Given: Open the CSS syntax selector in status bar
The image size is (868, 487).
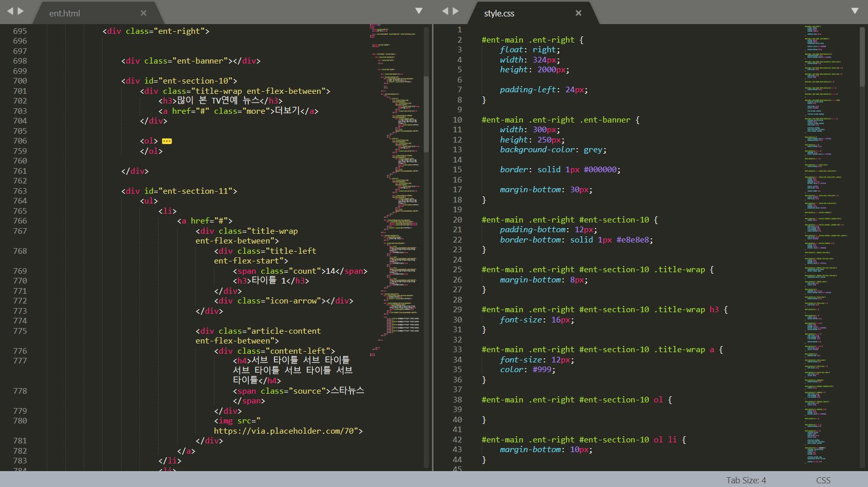Looking at the screenshot, I should (823, 480).
